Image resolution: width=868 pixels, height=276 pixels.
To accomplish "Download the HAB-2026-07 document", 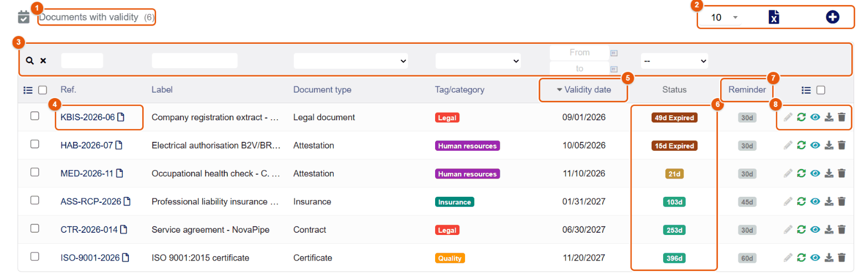I will tap(829, 145).
